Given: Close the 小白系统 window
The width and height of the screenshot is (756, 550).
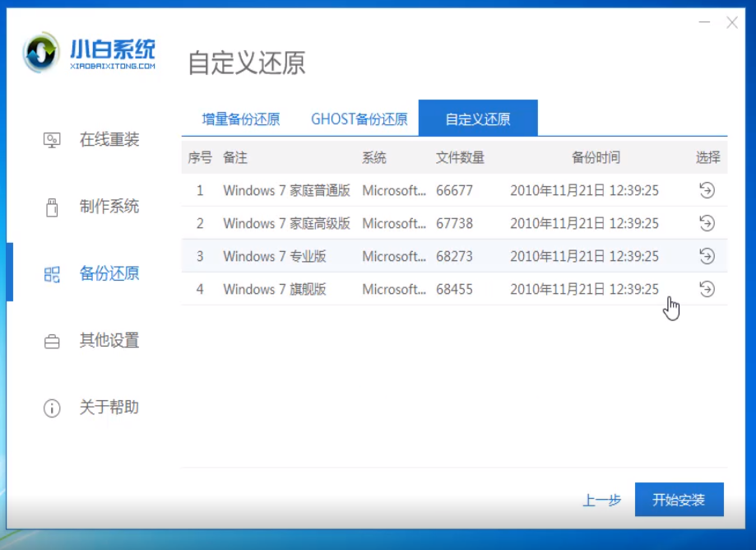Looking at the screenshot, I should coord(732,23).
